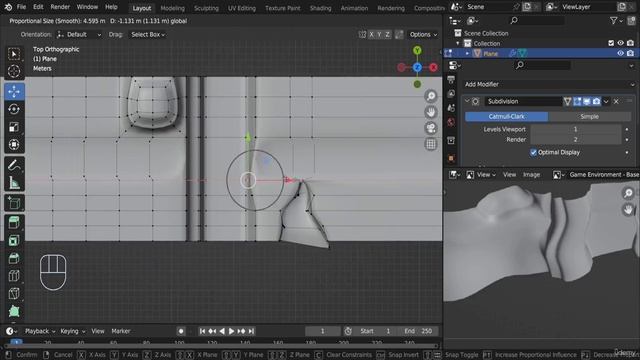Disable Plane in renders camera icon
The image size is (640, 360).
pyautogui.click(x=631, y=53)
